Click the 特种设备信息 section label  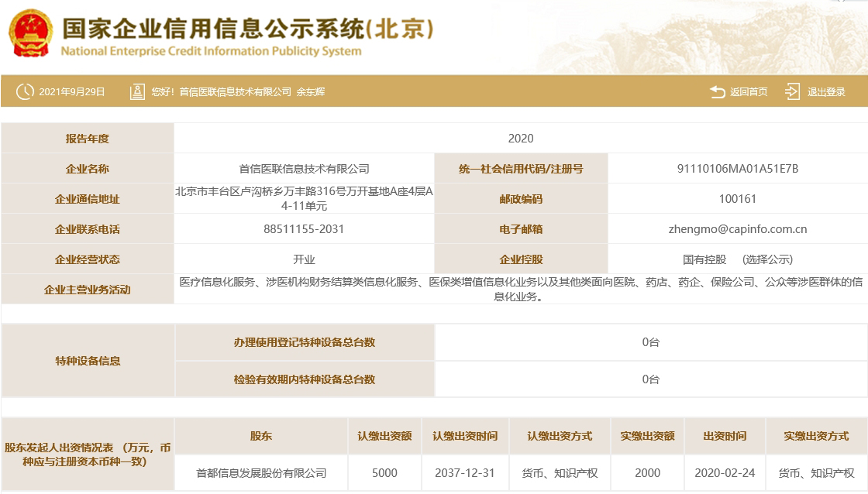[x=88, y=361]
